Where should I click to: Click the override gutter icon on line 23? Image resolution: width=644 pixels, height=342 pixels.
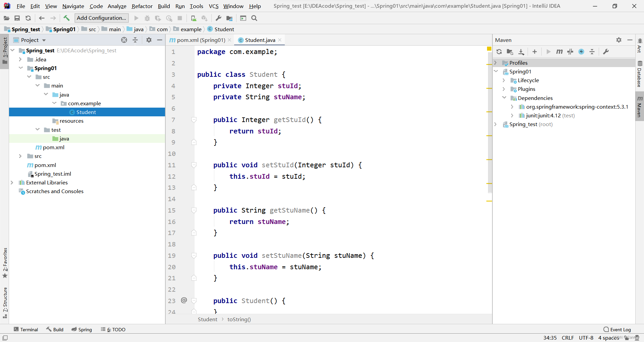pyautogui.click(x=184, y=300)
